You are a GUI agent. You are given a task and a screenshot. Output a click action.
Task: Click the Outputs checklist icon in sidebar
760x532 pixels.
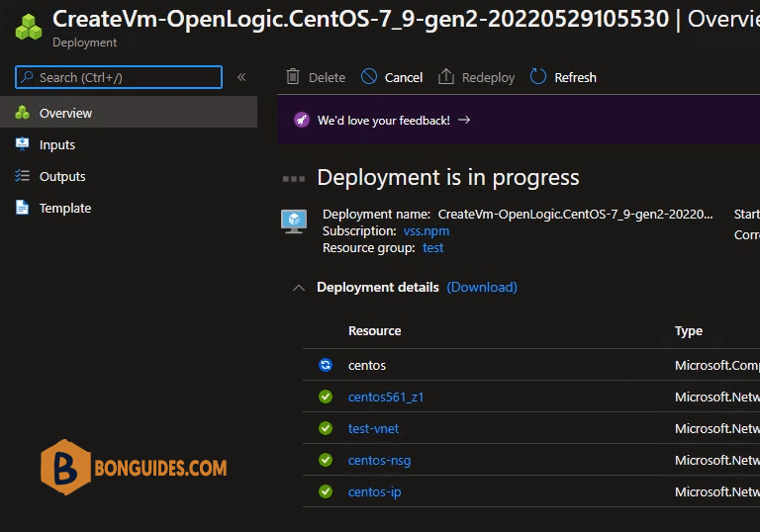tap(23, 175)
